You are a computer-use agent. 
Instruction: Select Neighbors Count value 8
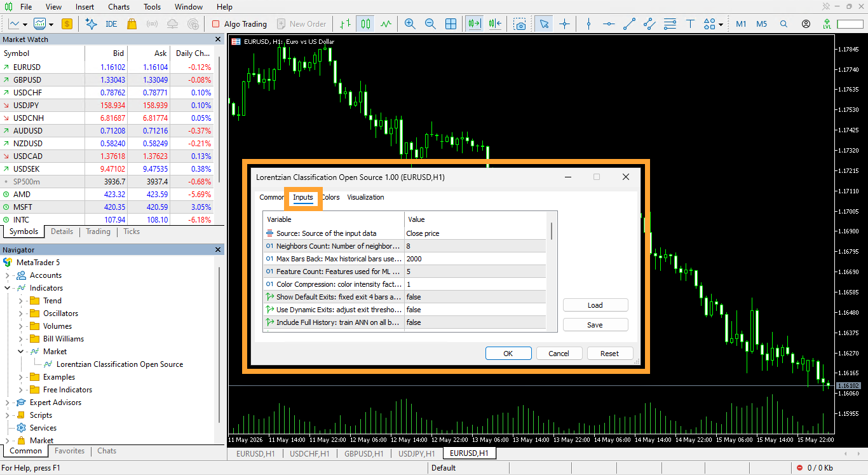pos(475,246)
